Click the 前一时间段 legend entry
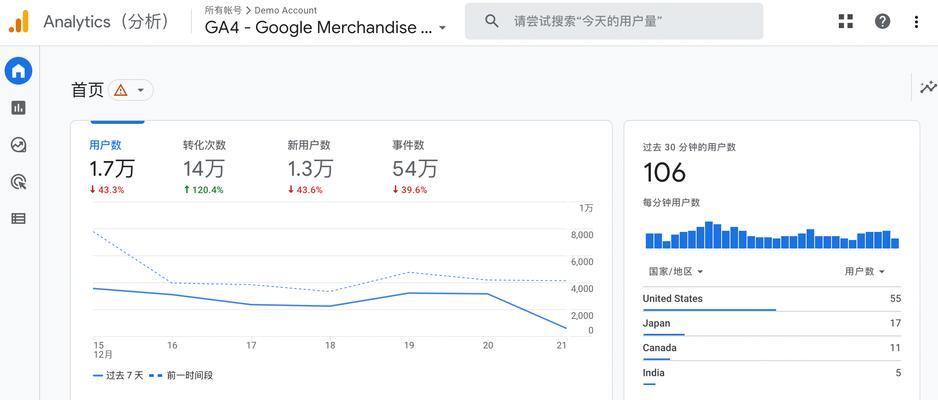Screen dimensions: 938x400 pyautogui.click(x=181, y=375)
